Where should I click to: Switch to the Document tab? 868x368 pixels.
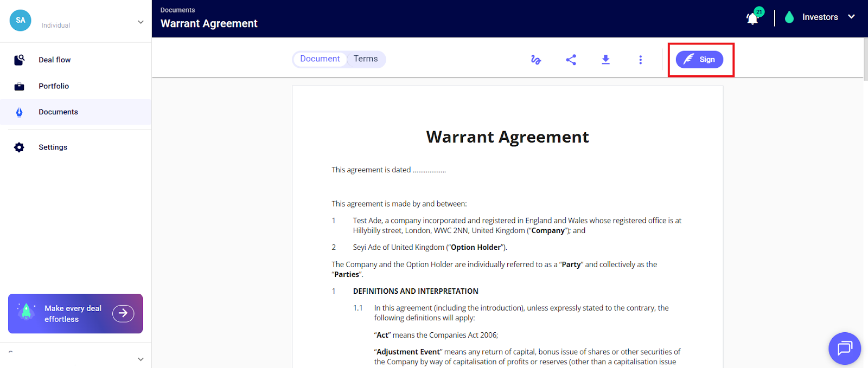(320, 59)
